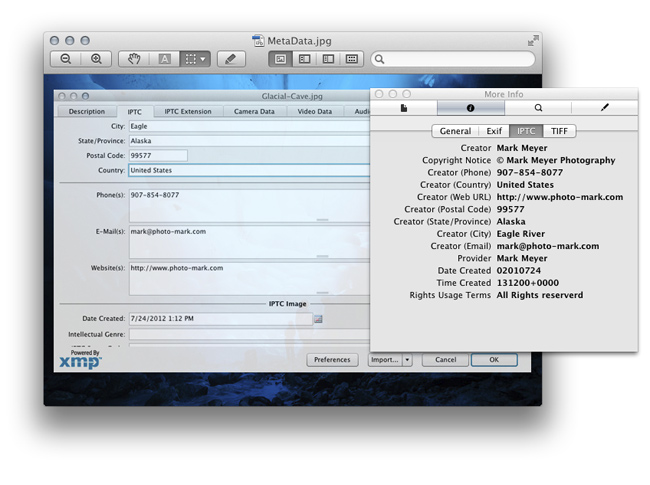Viewport: 650px width, 485px height.
Task: Open the Keywords search pane in More Info
Action: (538, 108)
